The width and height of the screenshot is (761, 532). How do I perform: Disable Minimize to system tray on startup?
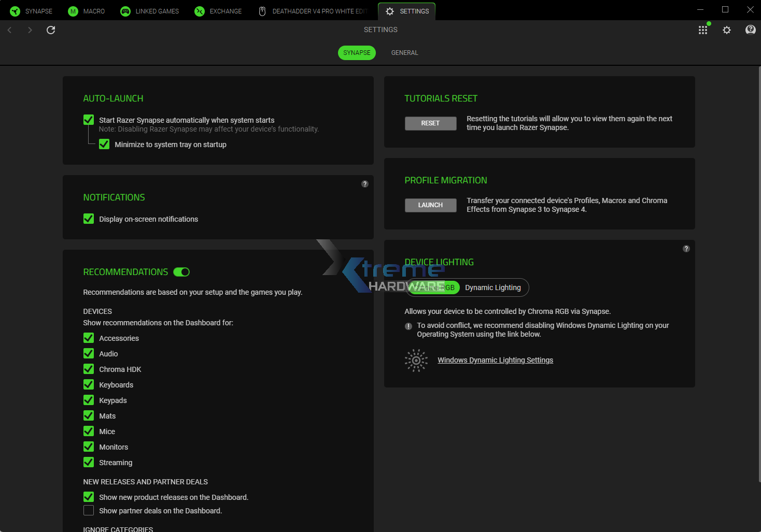pos(104,144)
